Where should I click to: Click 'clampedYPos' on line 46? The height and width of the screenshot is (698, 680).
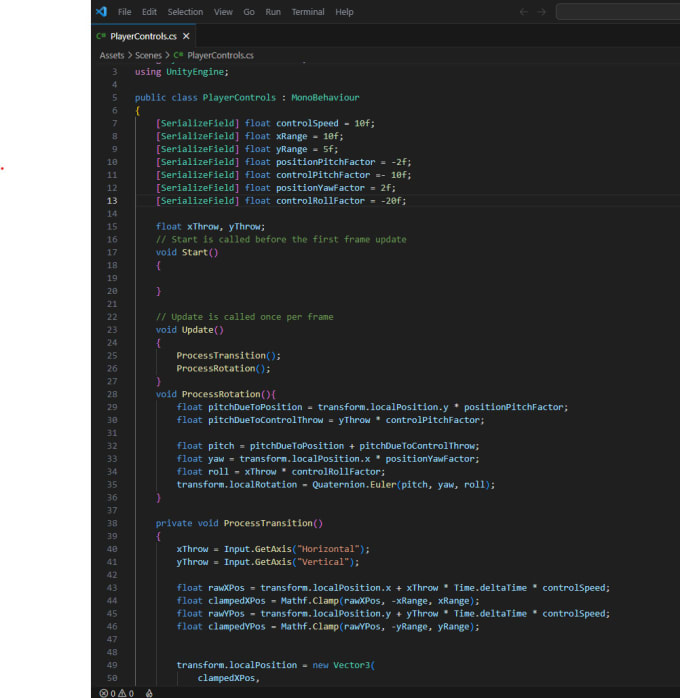[x=236, y=627]
